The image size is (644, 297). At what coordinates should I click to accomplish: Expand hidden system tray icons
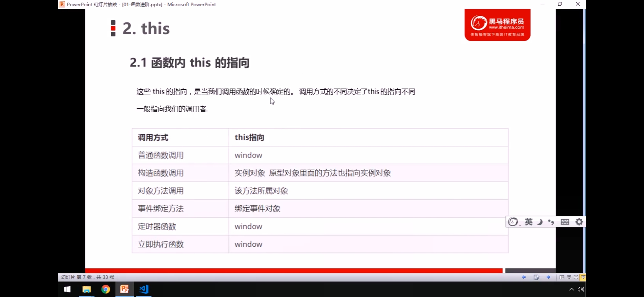571,289
